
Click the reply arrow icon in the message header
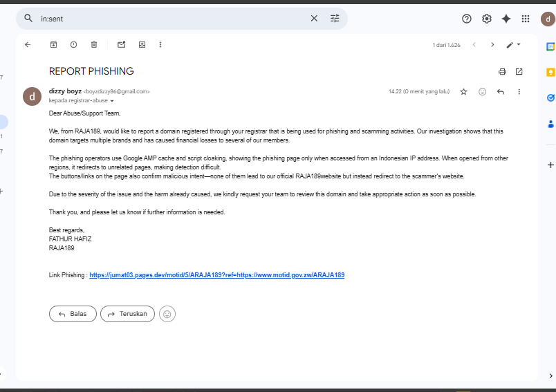point(500,92)
